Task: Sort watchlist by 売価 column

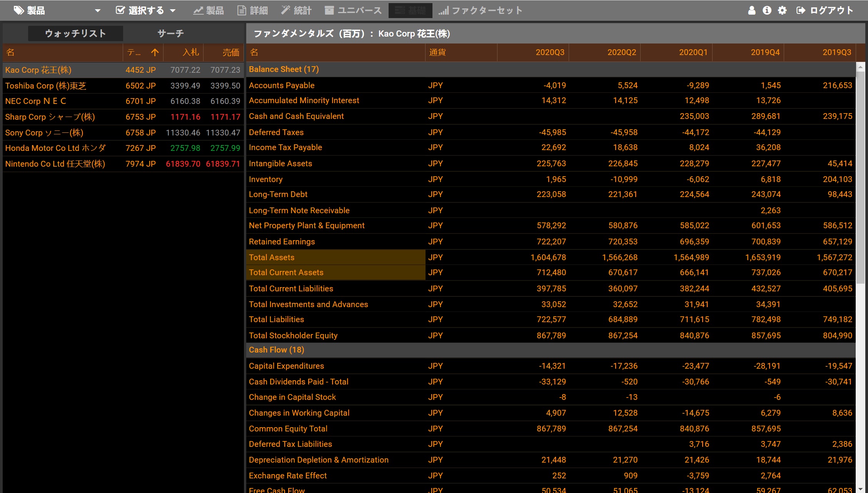Action: point(224,52)
